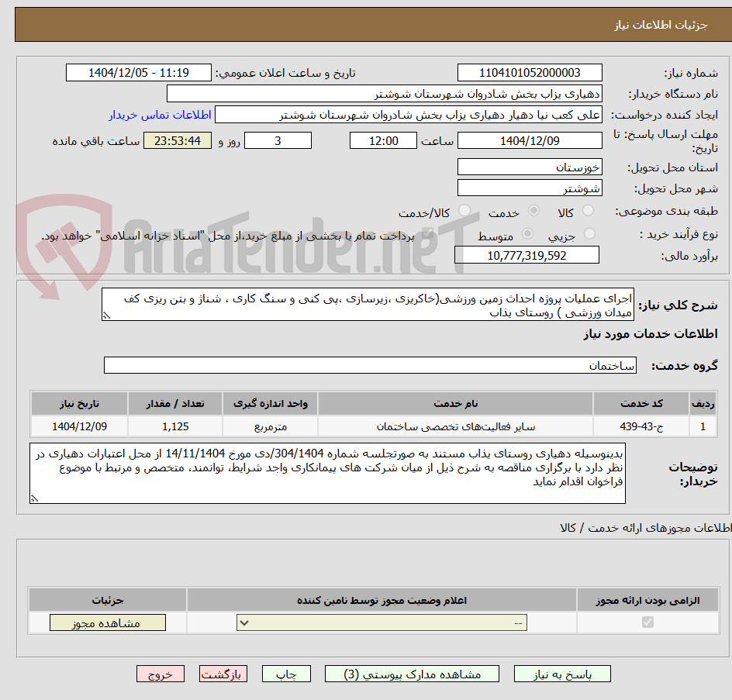Click the resize grip of توضیحات خریدار box
This screenshot has height=700, width=732.
pos(34,498)
